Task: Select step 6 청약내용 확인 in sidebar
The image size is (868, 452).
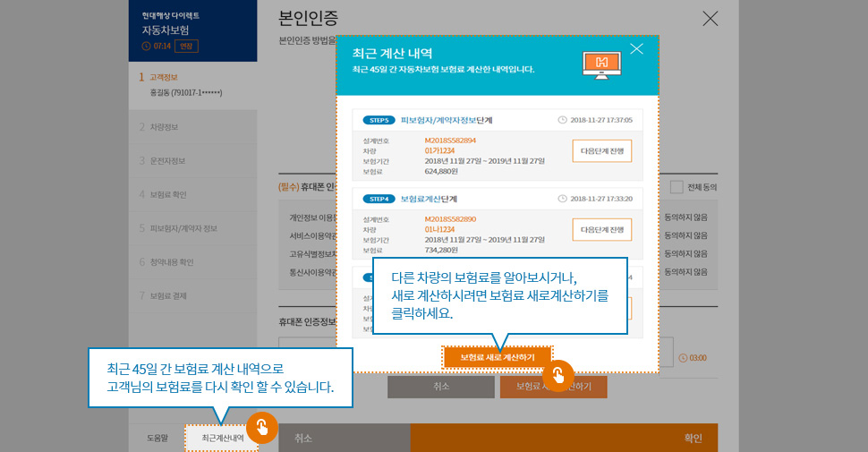Action: coord(192,262)
